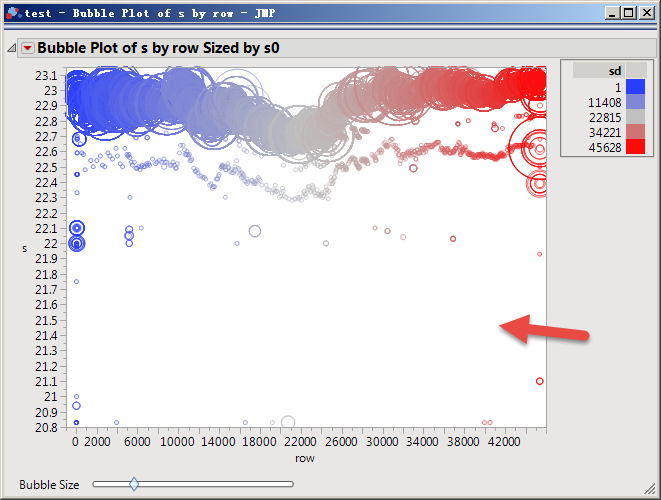Image resolution: width=661 pixels, height=500 pixels.
Task: Open the red triangle menu for Bubble Plot
Action: pyautogui.click(x=27, y=48)
